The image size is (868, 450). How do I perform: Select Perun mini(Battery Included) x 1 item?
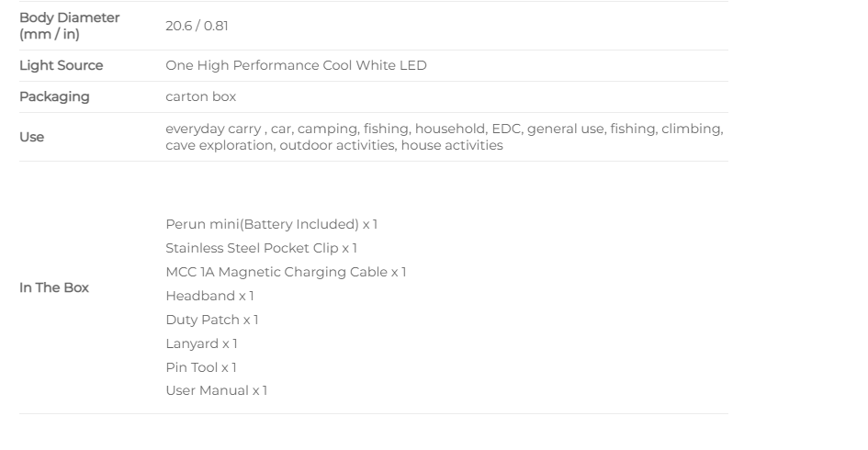(271, 224)
